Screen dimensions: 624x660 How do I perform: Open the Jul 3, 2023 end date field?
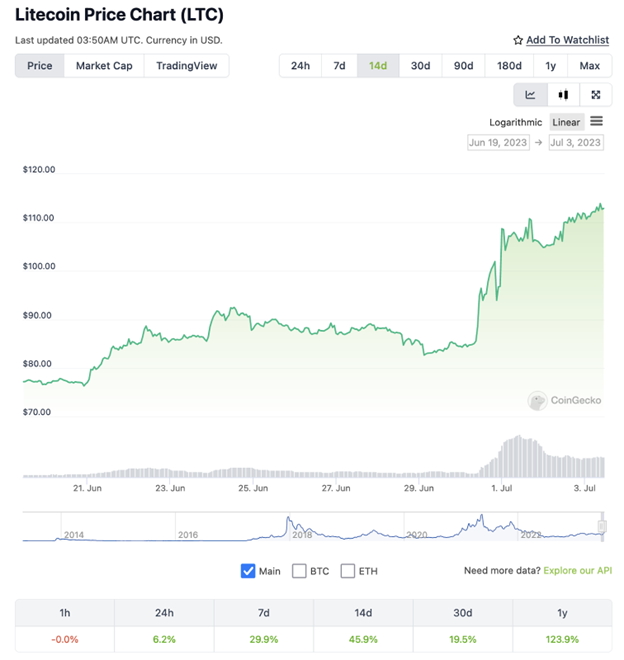[576, 143]
